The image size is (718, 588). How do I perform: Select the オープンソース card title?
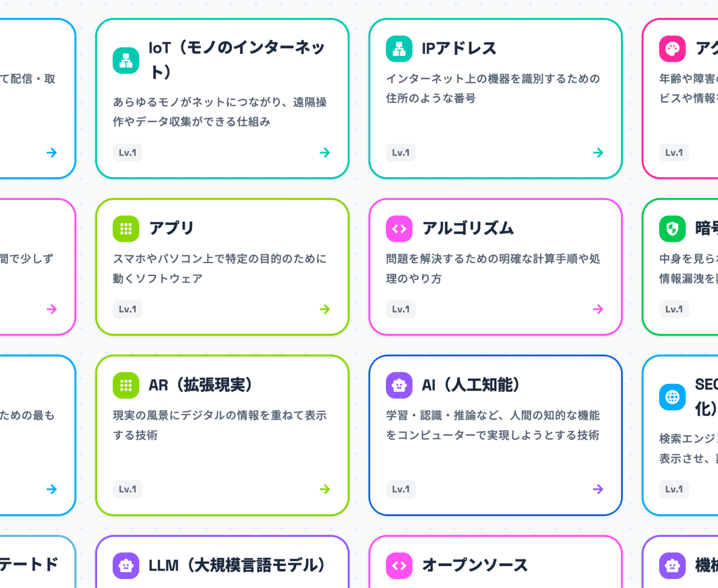click(475, 565)
